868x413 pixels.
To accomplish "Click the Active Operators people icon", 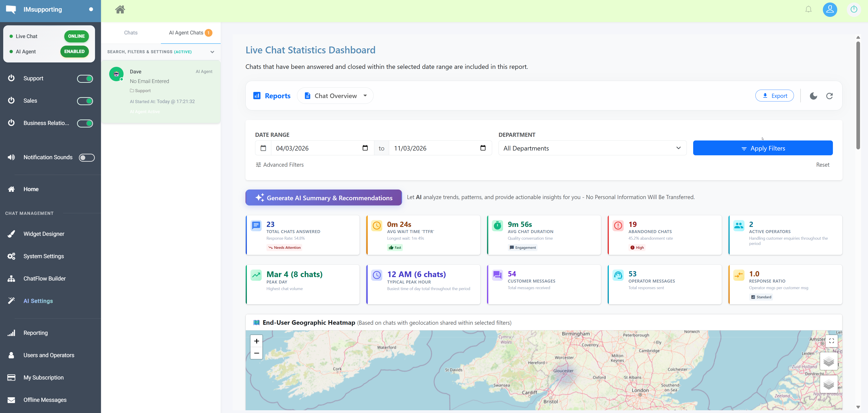I will [739, 226].
